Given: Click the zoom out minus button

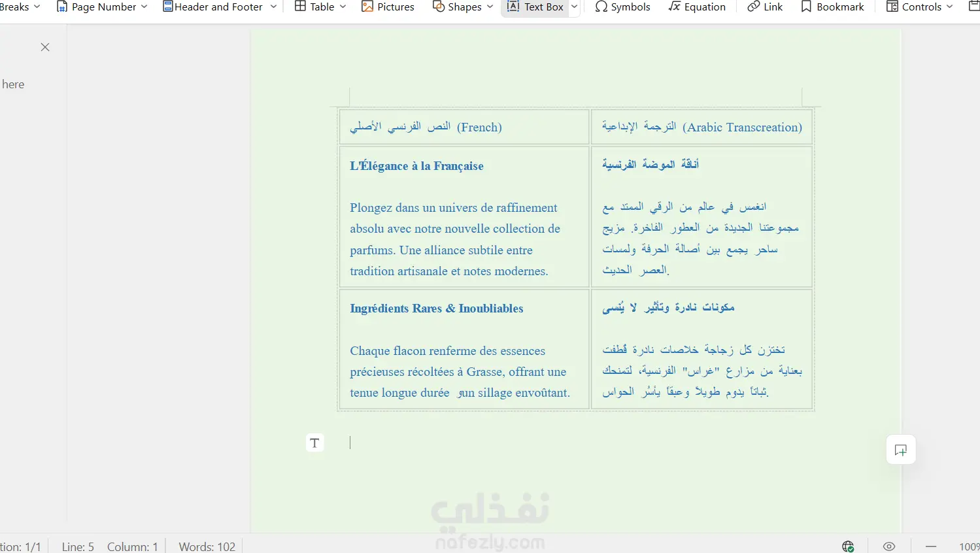Looking at the screenshot, I should (x=931, y=546).
